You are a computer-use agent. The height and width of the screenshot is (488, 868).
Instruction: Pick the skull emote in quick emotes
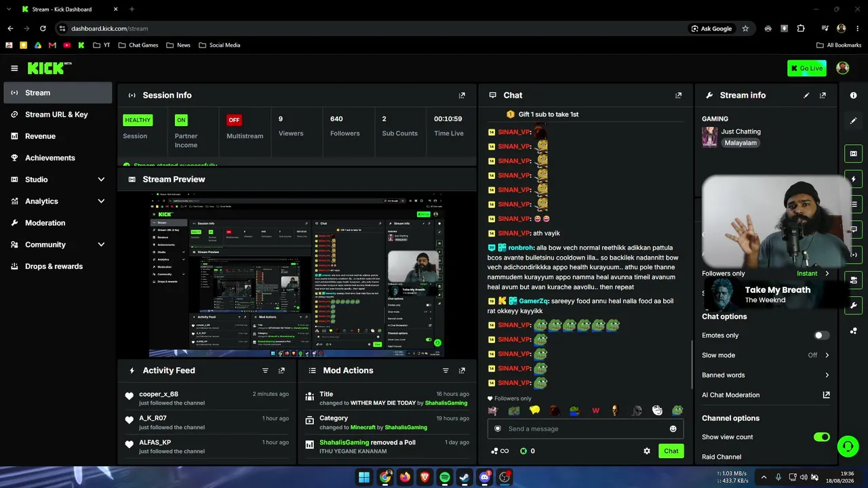click(616, 410)
